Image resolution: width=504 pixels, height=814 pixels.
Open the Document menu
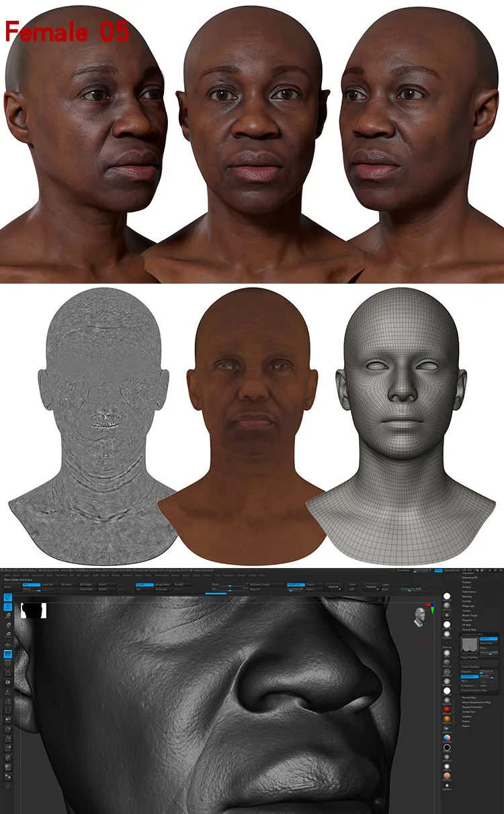click(38, 575)
